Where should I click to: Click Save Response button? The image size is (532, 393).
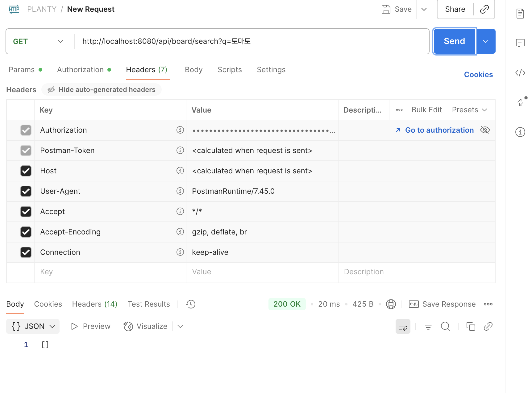pyautogui.click(x=442, y=304)
